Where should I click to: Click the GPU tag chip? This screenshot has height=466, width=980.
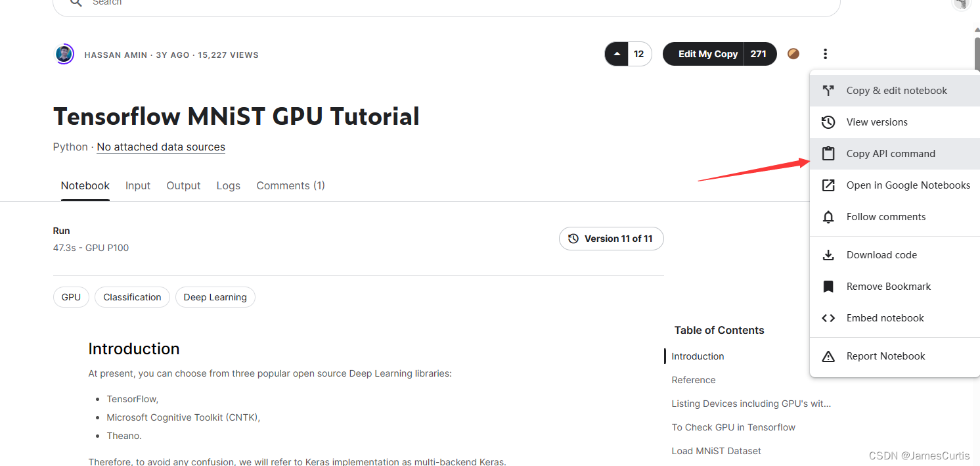71,297
